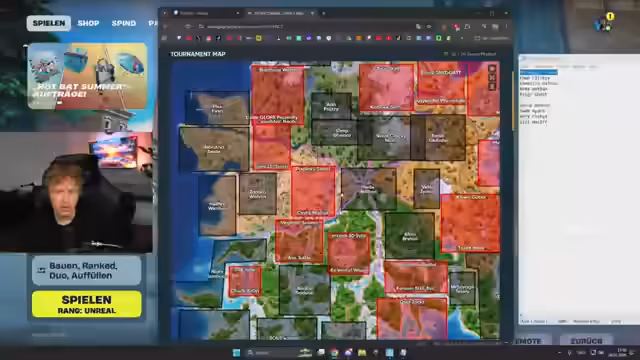
Task: Click the game mode swap icon next to Bauen, Ranked
Action: pos(41,270)
